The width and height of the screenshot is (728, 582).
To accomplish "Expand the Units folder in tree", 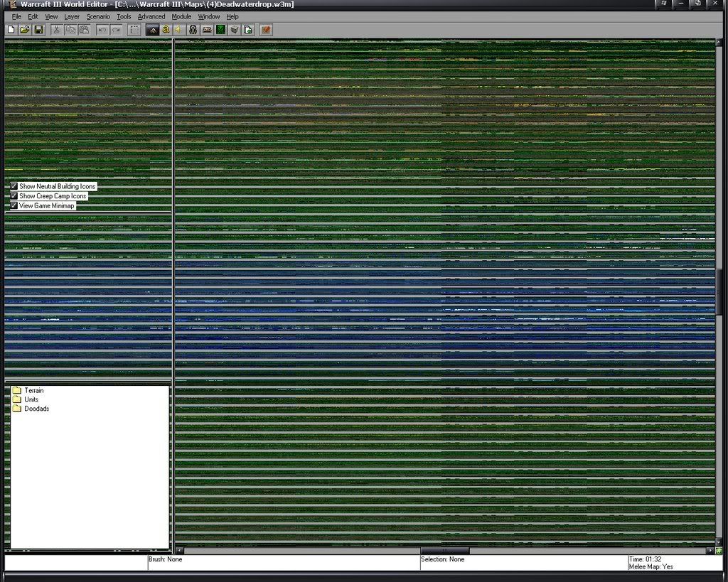I will pyautogui.click(x=17, y=399).
